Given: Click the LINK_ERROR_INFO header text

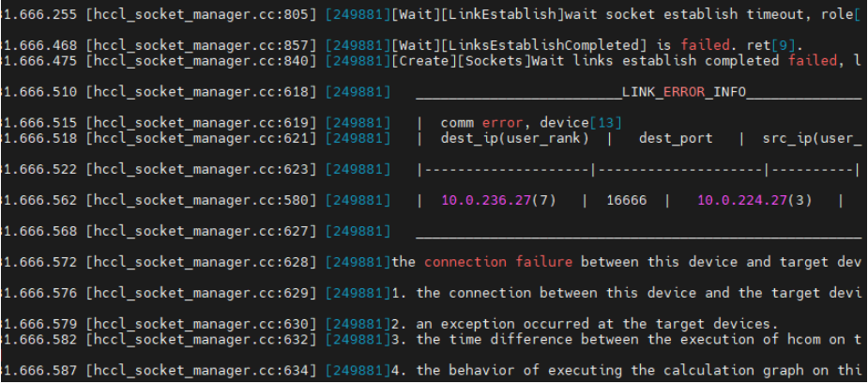Looking at the screenshot, I should coord(684,91).
